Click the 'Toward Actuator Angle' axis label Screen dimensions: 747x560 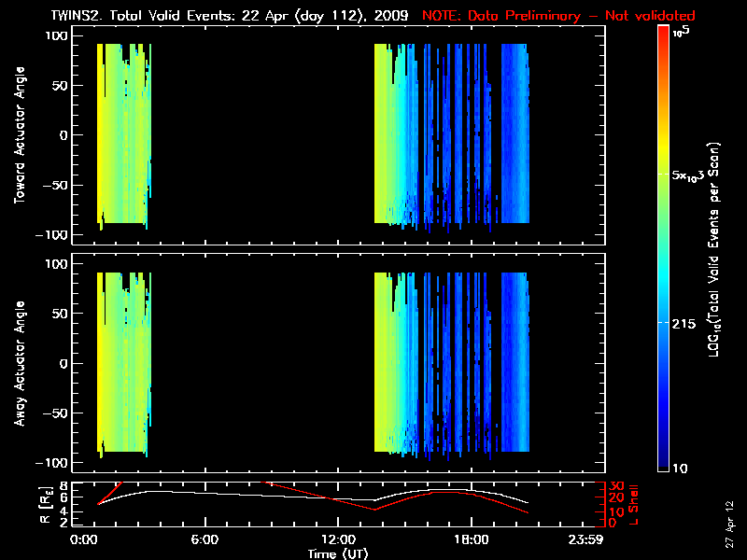[x=21, y=136]
